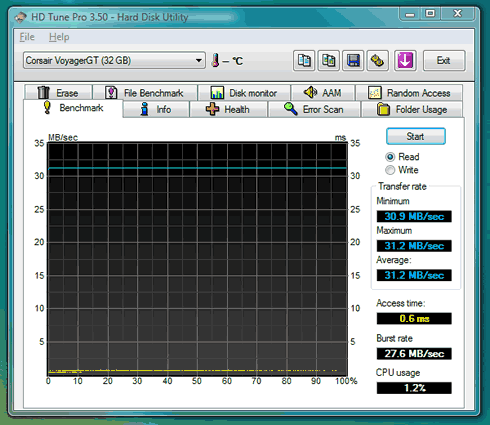
Task: Open the Erase tab with trash icon
Action: 58,93
